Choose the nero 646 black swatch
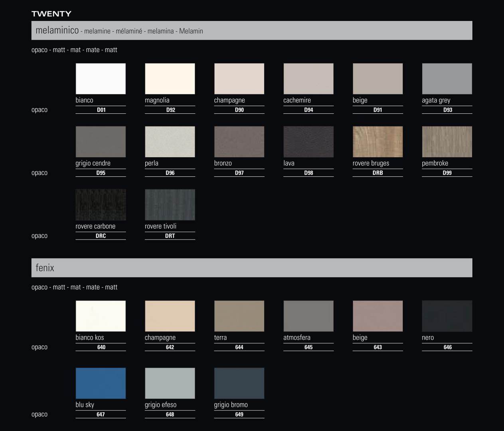This screenshot has width=504, height=431. click(447, 316)
